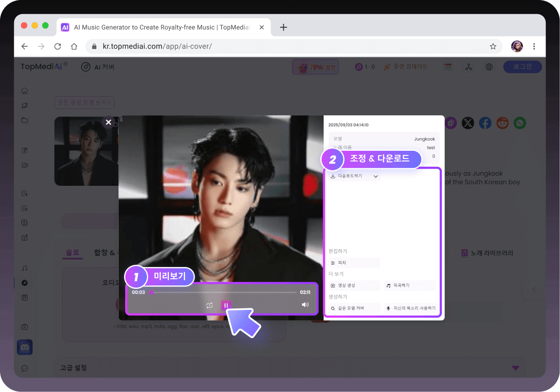Click the playback progress bar track
This screenshot has height=392, width=560.
224,292
